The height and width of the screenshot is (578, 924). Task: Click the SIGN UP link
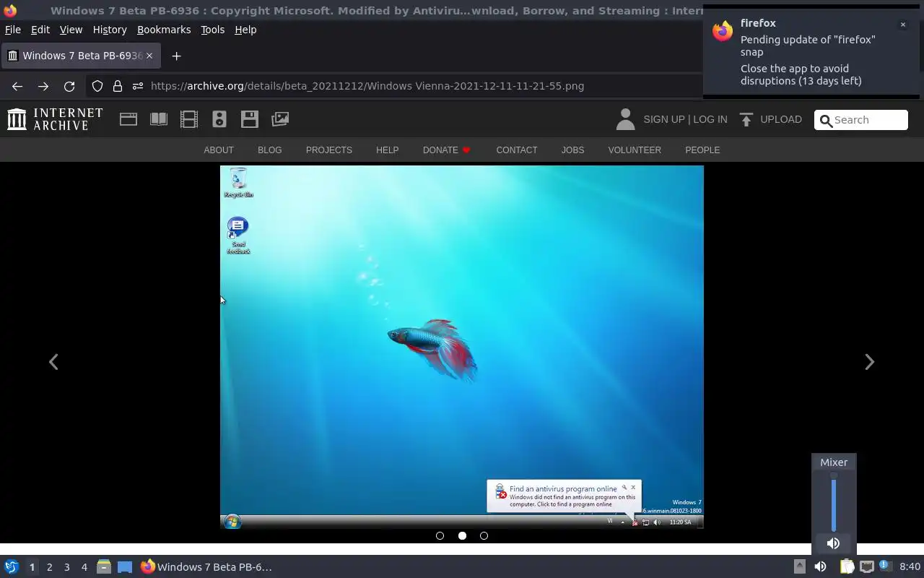click(x=663, y=119)
